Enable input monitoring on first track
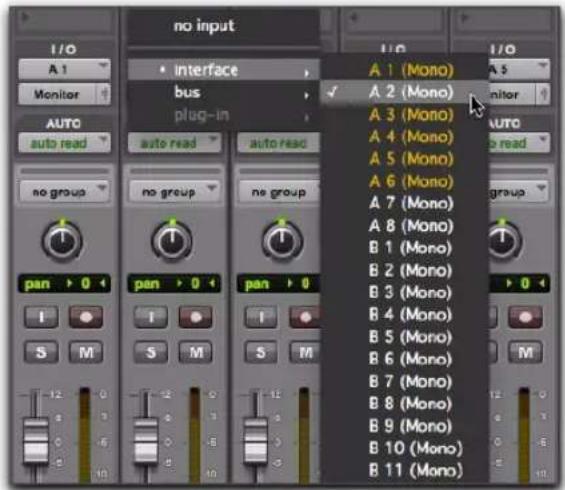This screenshot has width=565, height=490. [x=41, y=317]
